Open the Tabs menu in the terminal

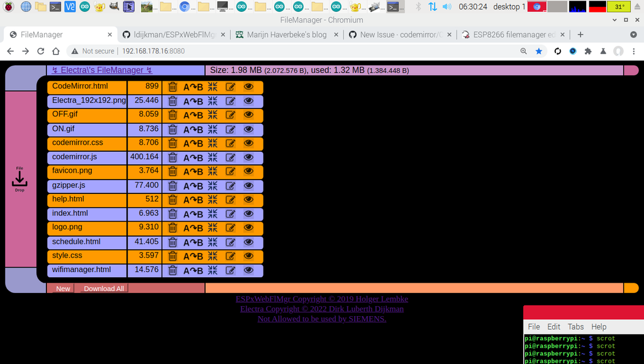click(x=575, y=326)
